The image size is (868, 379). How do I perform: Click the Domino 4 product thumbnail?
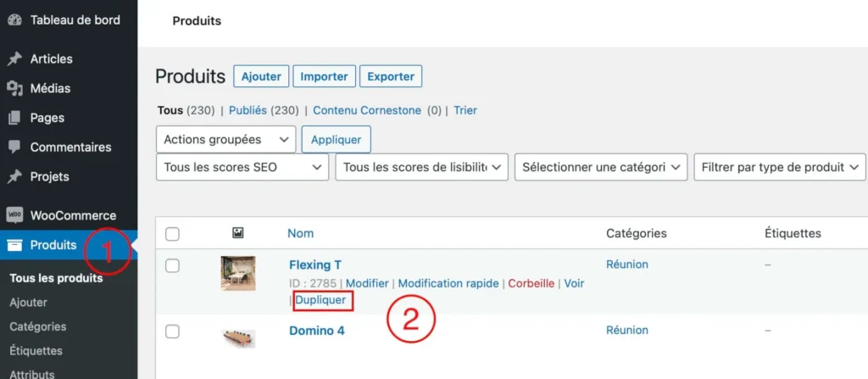238,338
